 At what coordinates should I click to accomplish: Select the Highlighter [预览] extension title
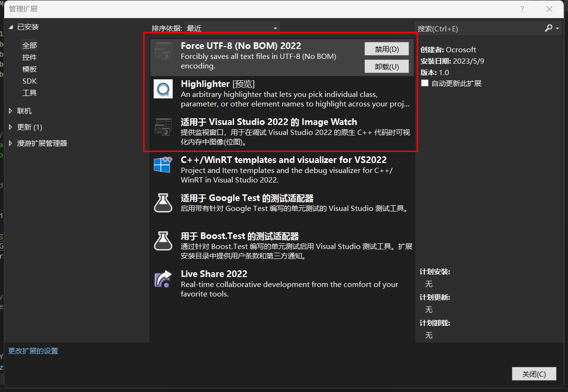tap(218, 84)
